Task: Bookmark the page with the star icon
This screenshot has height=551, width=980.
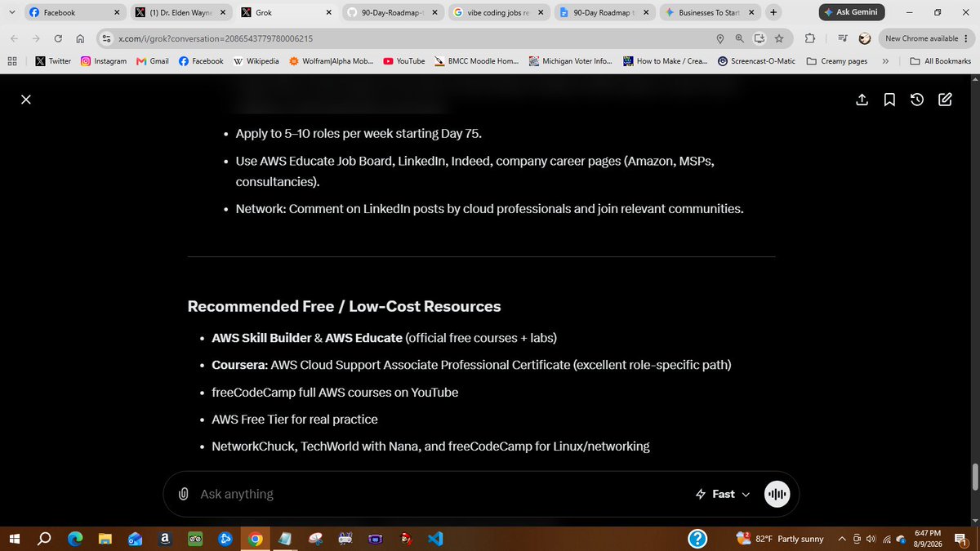Action: tap(779, 38)
